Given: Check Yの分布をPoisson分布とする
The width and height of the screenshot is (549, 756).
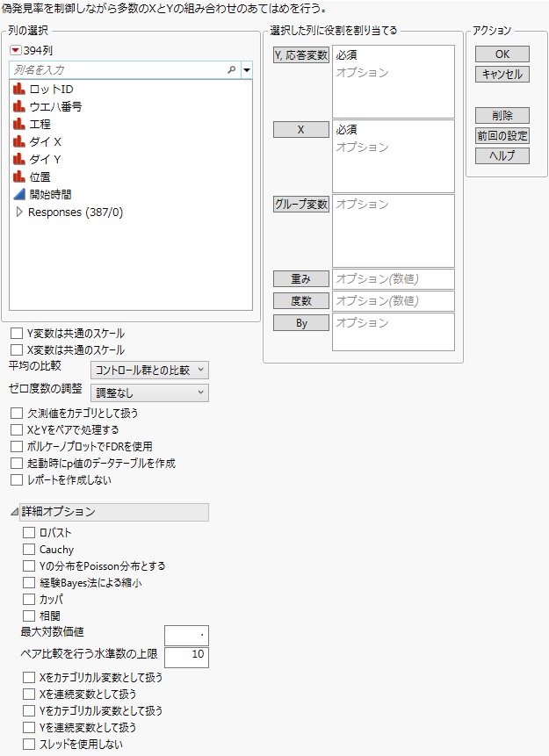Looking at the screenshot, I should point(29,566).
